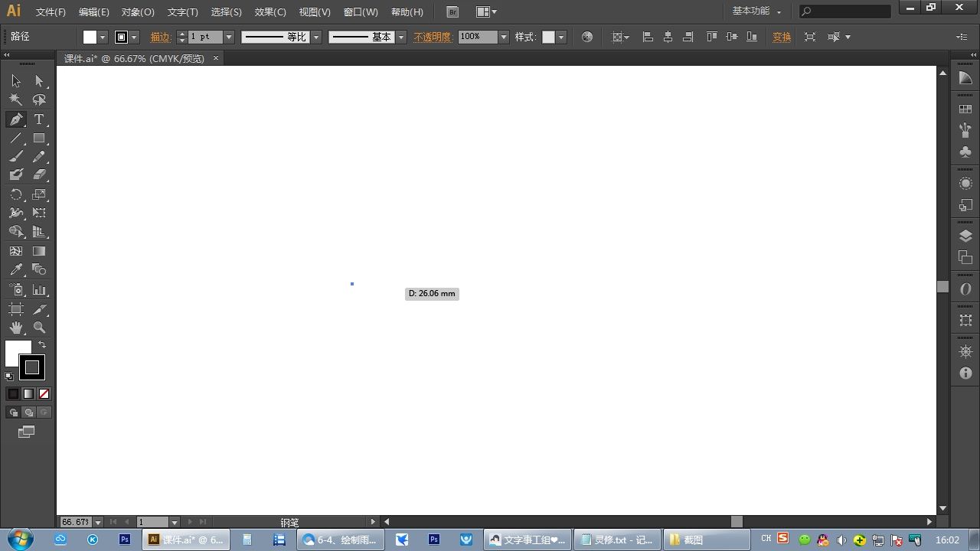Open the 效果(C) menu

pos(270,12)
